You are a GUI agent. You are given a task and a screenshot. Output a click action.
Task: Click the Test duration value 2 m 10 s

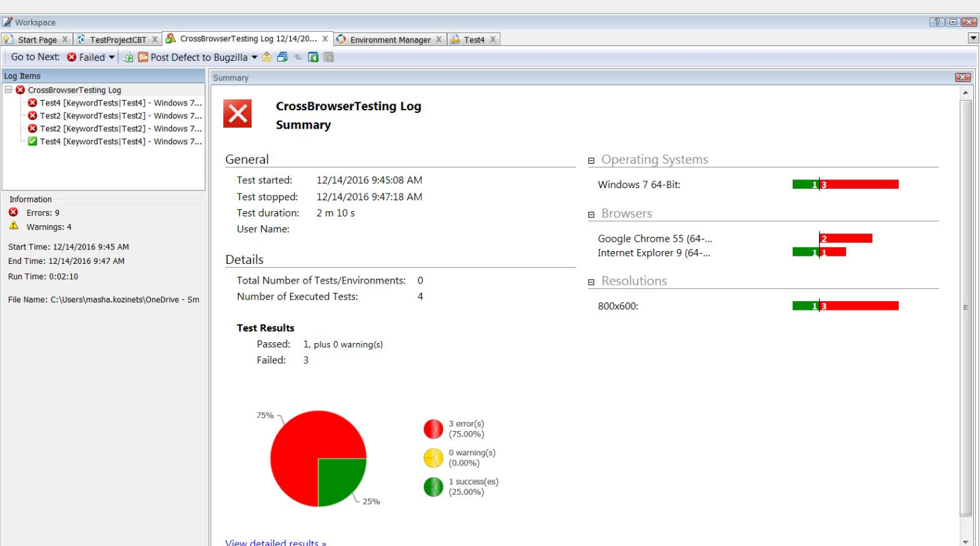(x=335, y=213)
